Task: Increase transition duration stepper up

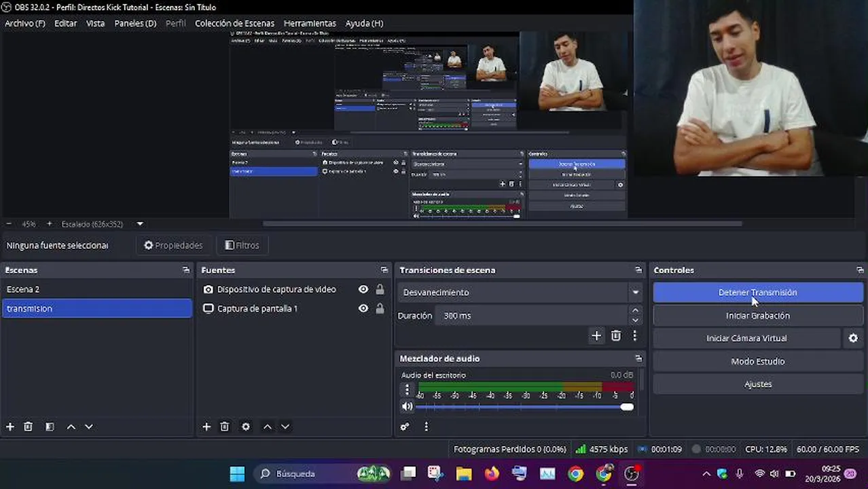Action: [x=635, y=311]
